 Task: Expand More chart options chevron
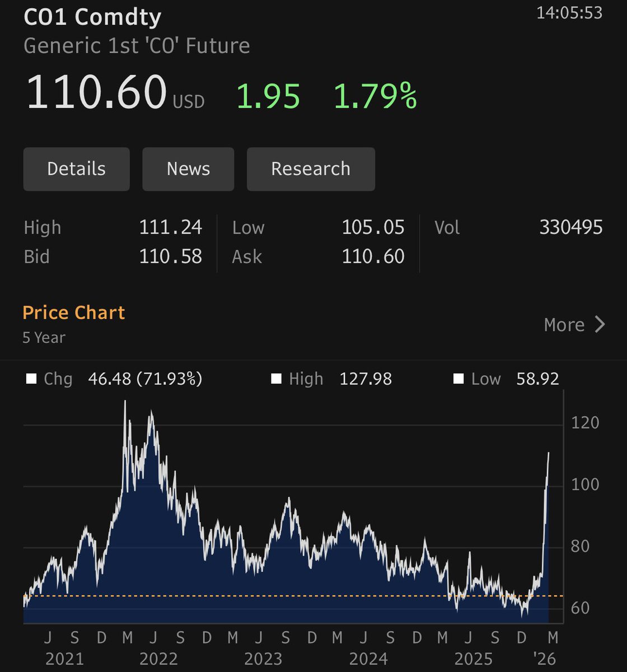[600, 325]
